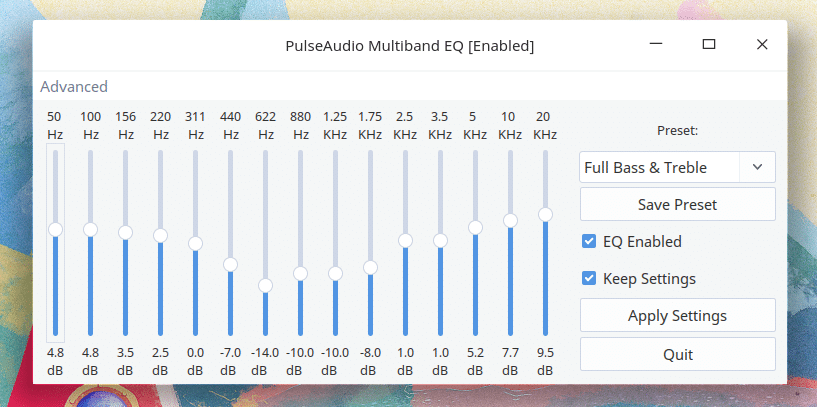Click the Quit button
This screenshot has height=407, width=817.
click(x=677, y=354)
